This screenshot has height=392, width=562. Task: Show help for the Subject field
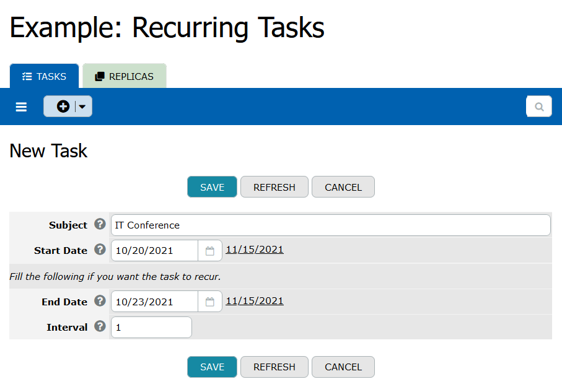(100, 225)
